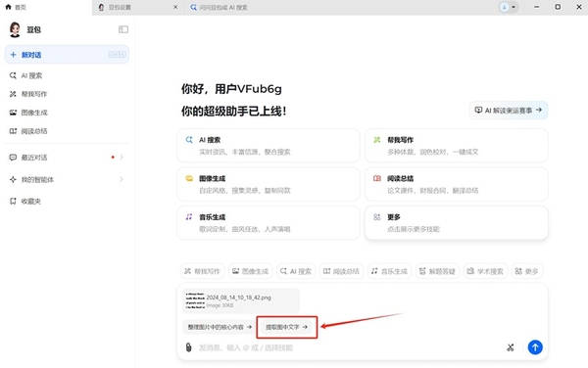
Task: Select the 帮我写作 skill chip
Action: click(203, 271)
